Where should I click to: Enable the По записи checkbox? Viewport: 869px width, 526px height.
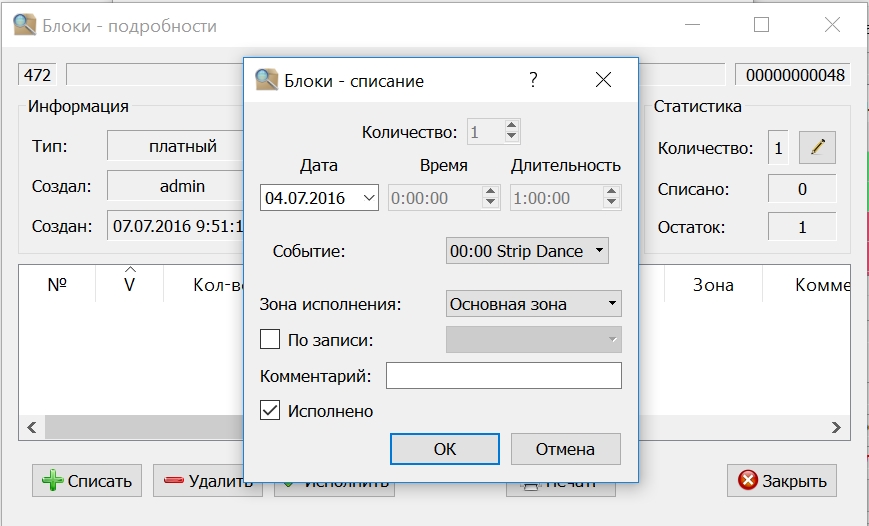pos(270,339)
